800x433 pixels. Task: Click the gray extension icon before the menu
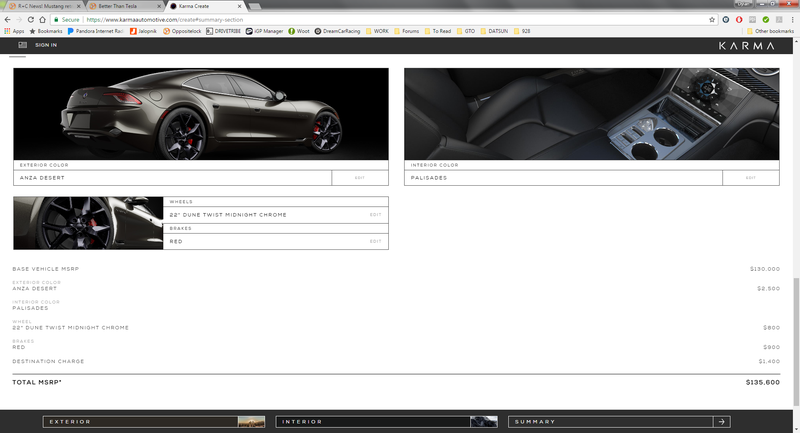779,19
